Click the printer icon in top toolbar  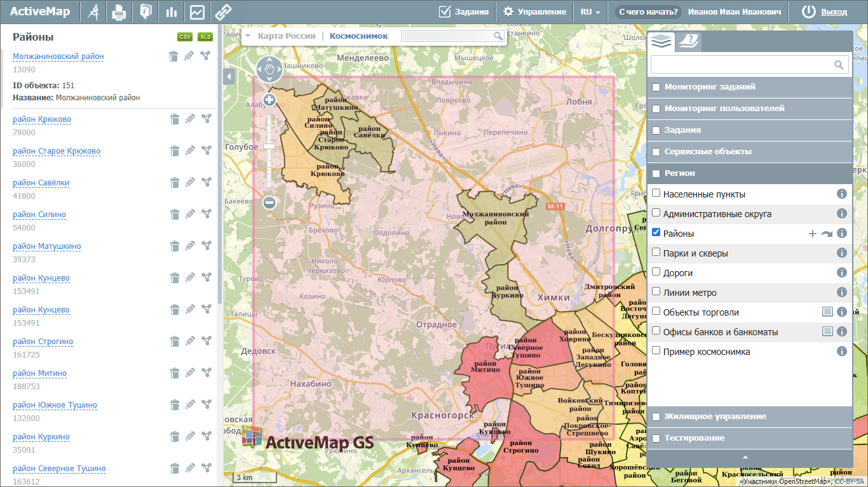coord(119,12)
